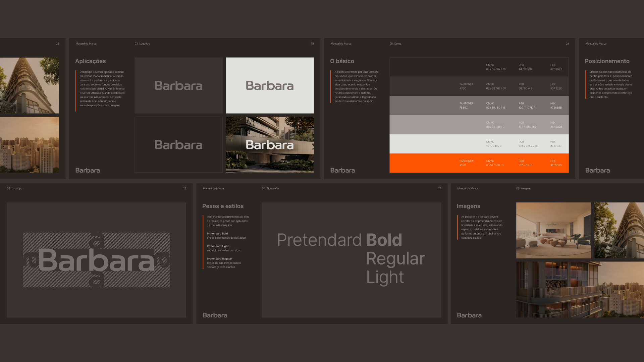Click page number 13

312,44
